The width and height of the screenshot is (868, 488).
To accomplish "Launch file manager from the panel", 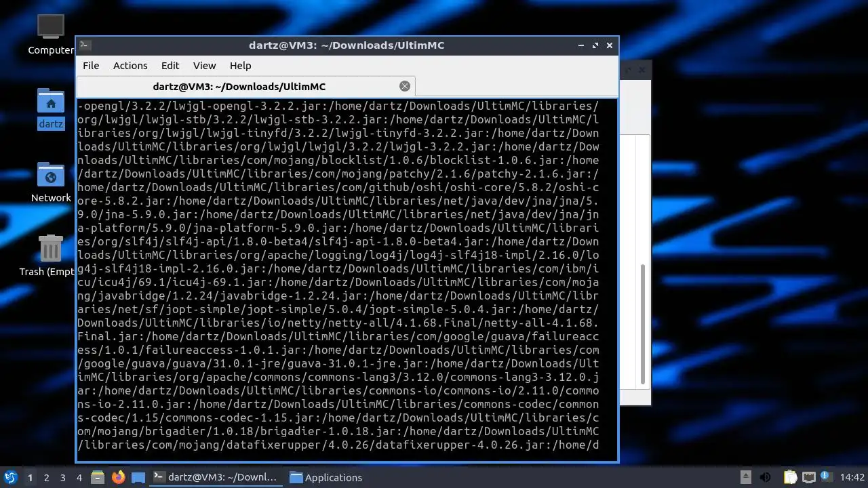I will [98, 478].
